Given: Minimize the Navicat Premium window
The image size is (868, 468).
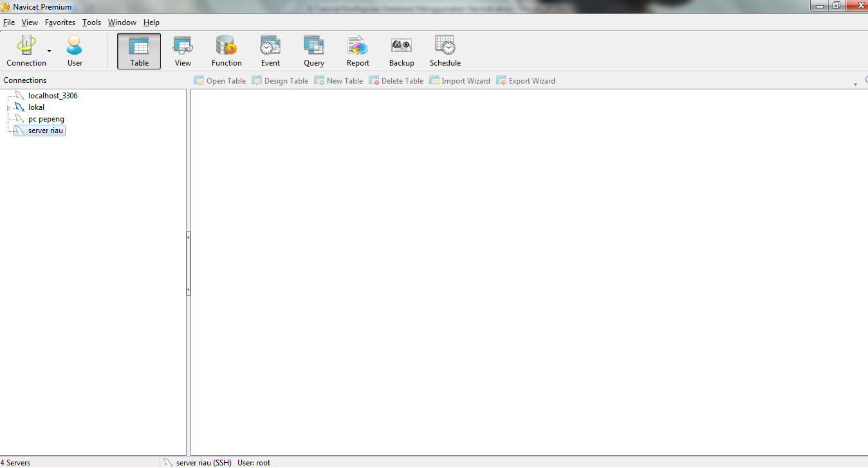Looking at the screenshot, I should click(x=819, y=5).
